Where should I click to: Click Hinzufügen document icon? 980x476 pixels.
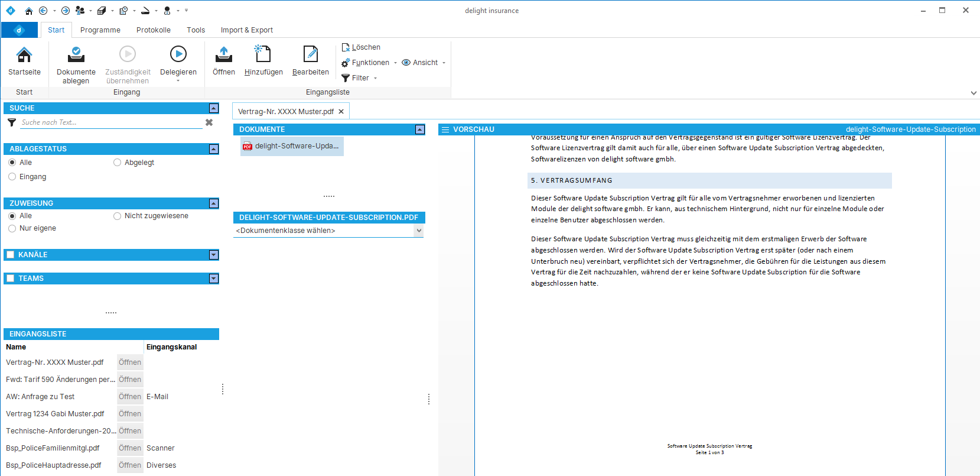point(263,55)
